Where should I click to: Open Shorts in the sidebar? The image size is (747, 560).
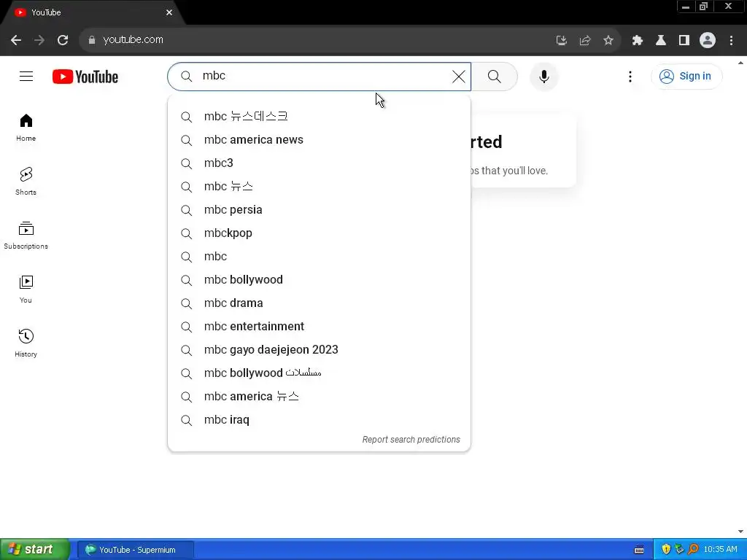click(x=26, y=182)
